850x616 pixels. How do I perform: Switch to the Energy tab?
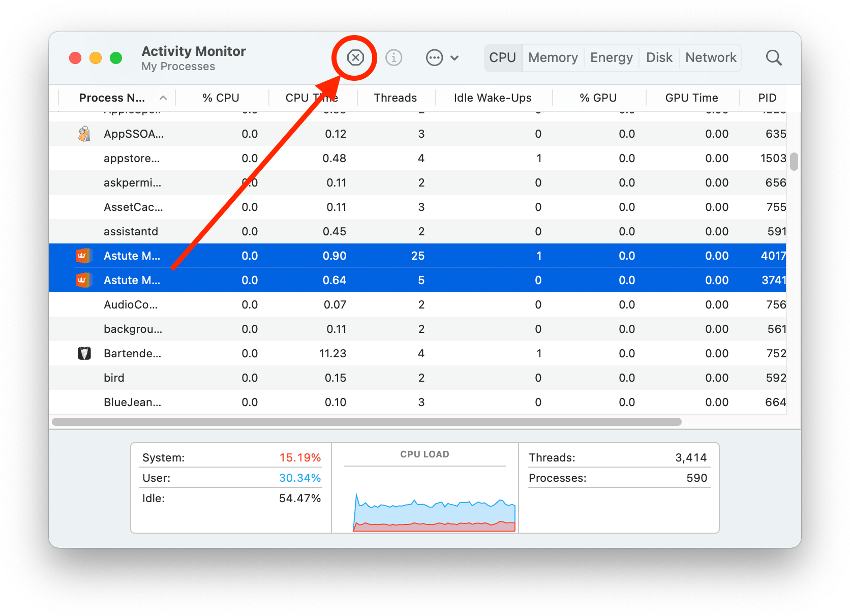(x=611, y=58)
